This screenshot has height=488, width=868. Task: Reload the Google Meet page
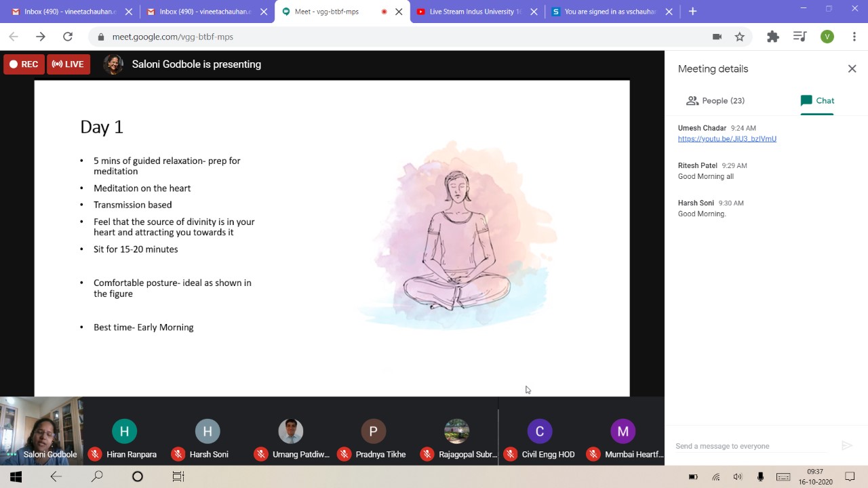point(68,37)
